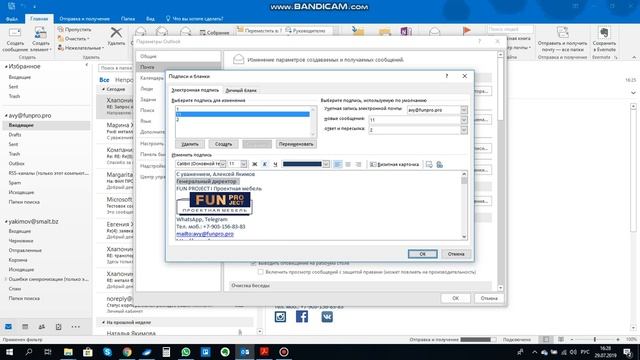Viewport: 640px width, 360px height.
Task: Open the Windows Start menu
Action: coord(9,352)
